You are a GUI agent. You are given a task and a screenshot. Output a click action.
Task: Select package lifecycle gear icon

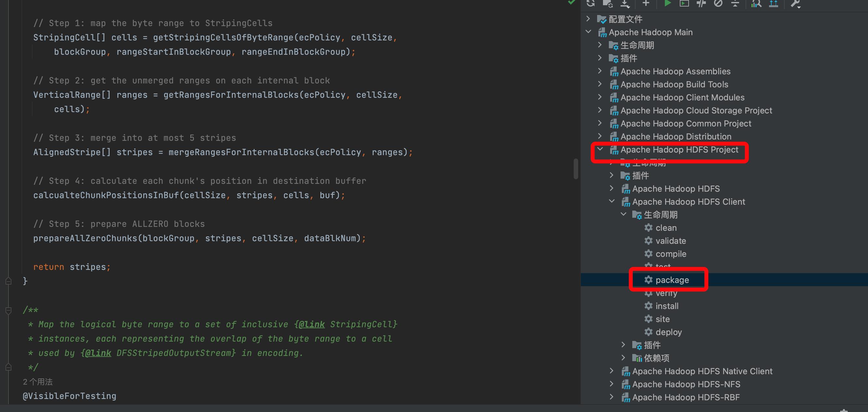648,280
